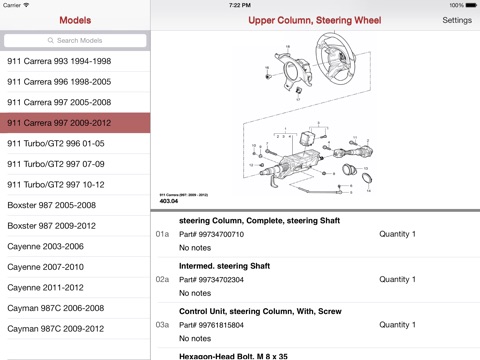480x360 pixels.
Task: Tap the battery icon in status bar
Action: click(471, 5)
